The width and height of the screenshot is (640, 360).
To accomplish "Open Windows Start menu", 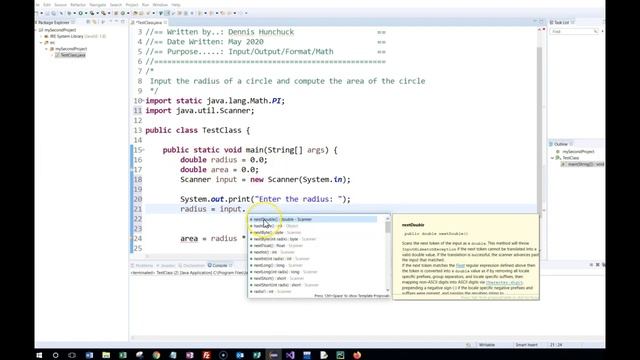I will 39,355.
